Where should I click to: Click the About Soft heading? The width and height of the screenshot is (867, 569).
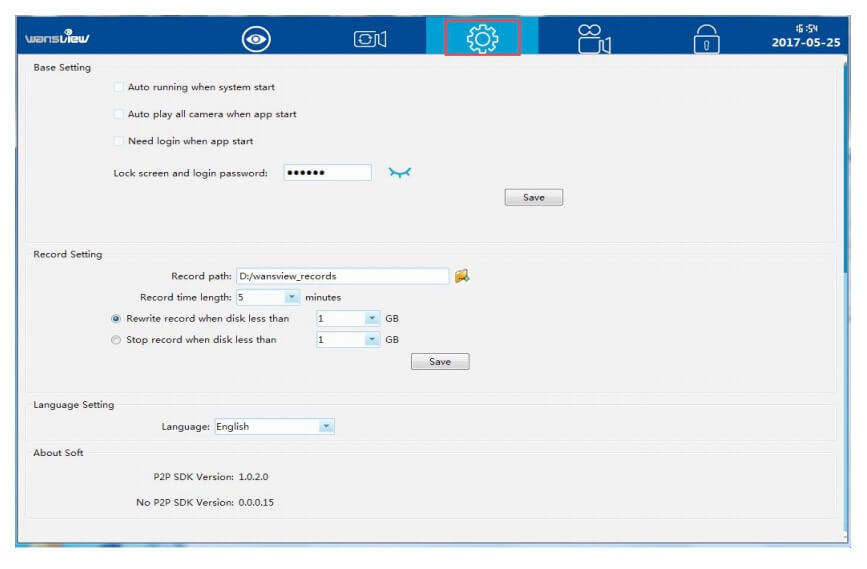58,453
